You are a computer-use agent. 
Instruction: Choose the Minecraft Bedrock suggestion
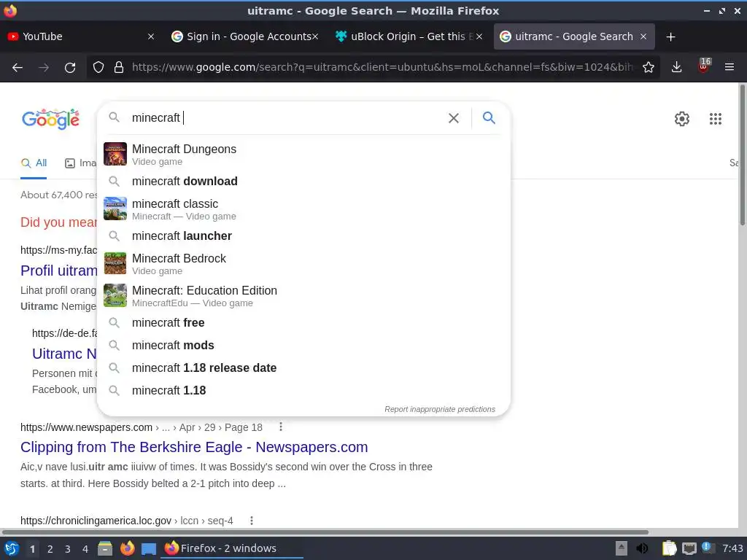point(303,264)
